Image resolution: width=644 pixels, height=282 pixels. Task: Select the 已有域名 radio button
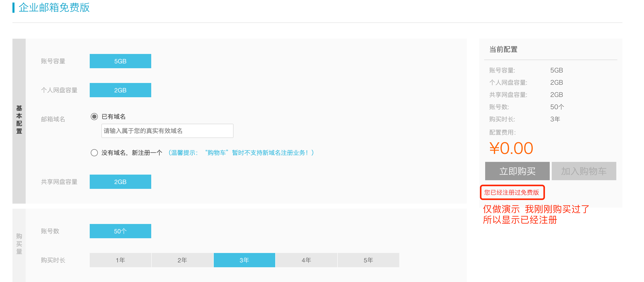(x=94, y=117)
